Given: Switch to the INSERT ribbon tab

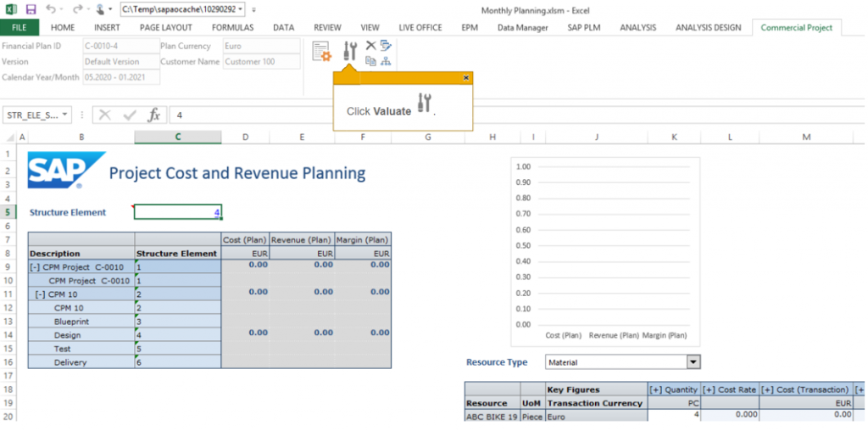Looking at the screenshot, I should click(x=107, y=27).
